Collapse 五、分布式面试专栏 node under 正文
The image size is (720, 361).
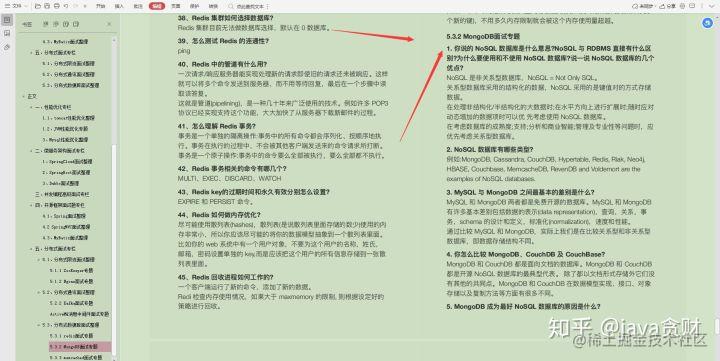[31, 248]
